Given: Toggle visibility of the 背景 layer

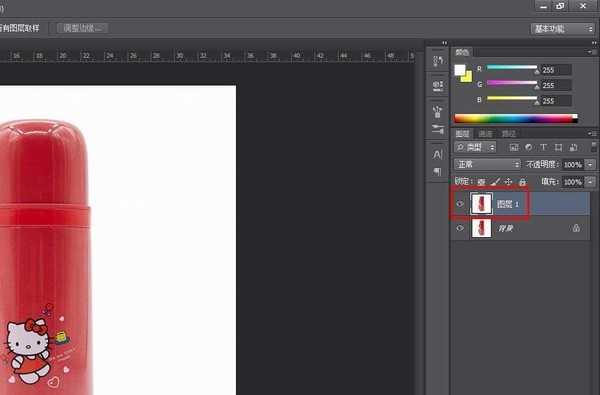Looking at the screenshot, I should tap(460, 228).
